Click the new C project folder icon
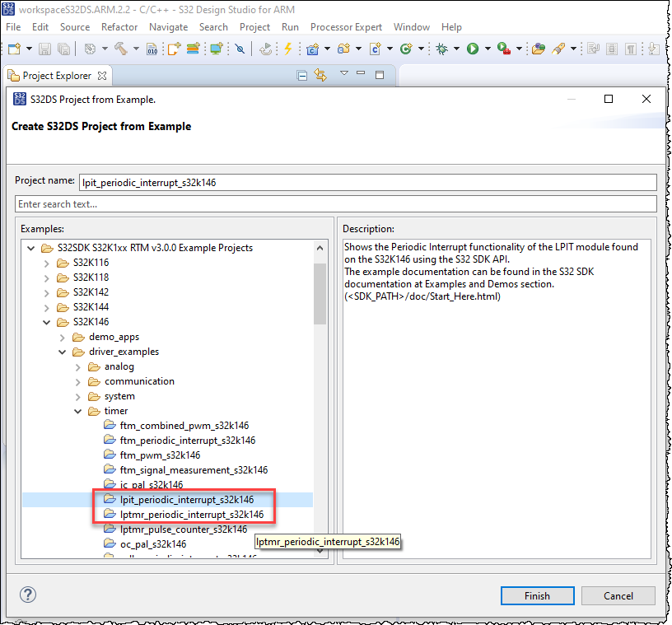672x625 pixels. [x=313, y=49]
